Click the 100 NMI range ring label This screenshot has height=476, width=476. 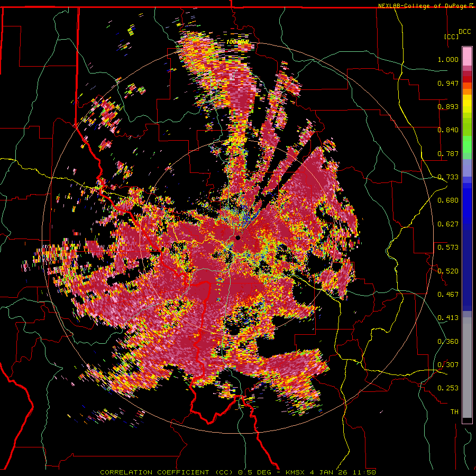click(x=237, y=42)
